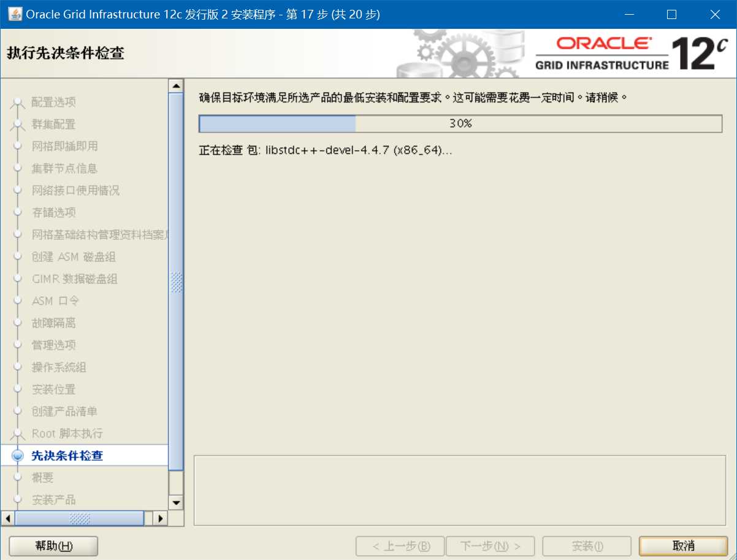
Task: Click the step list horizontal scrollbar thumb
Action: point(80,518)
